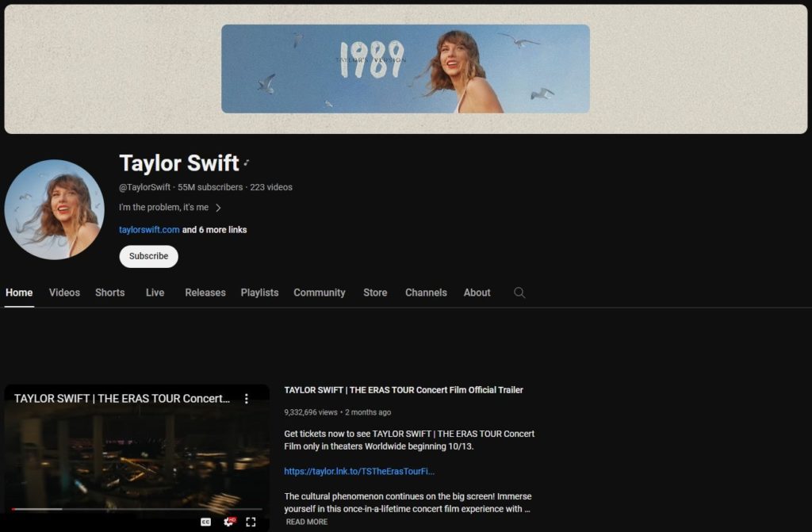Open the video settings gear icon
812x532 pixels.
point(229,521)
